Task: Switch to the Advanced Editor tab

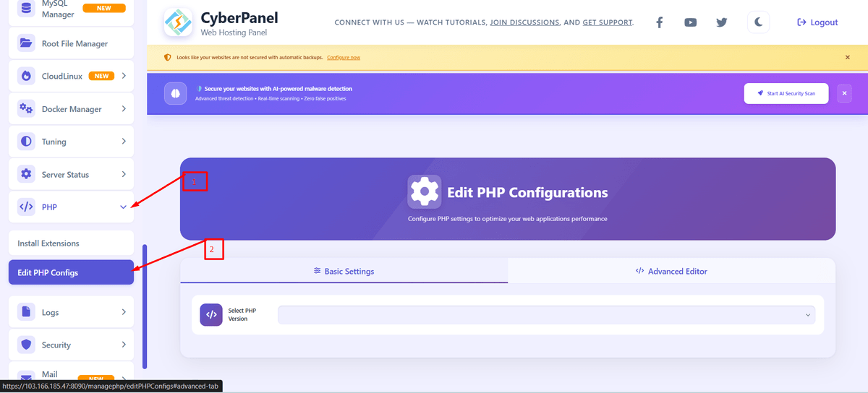Action: (x=671, y=271)
